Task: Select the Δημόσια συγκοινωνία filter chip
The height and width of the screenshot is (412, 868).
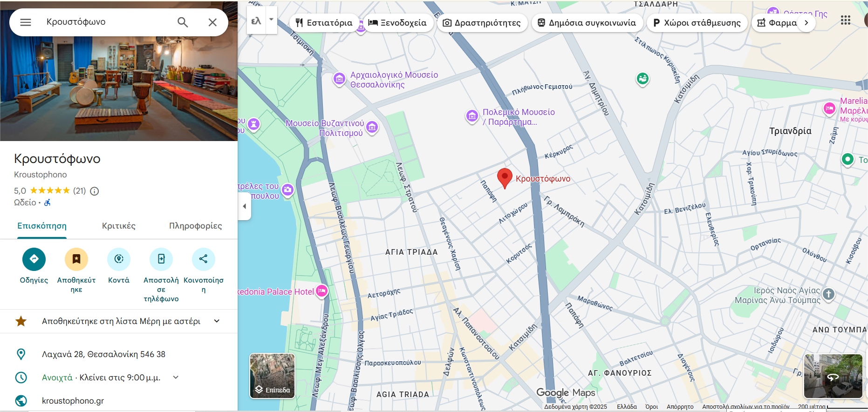Action: 587,23
